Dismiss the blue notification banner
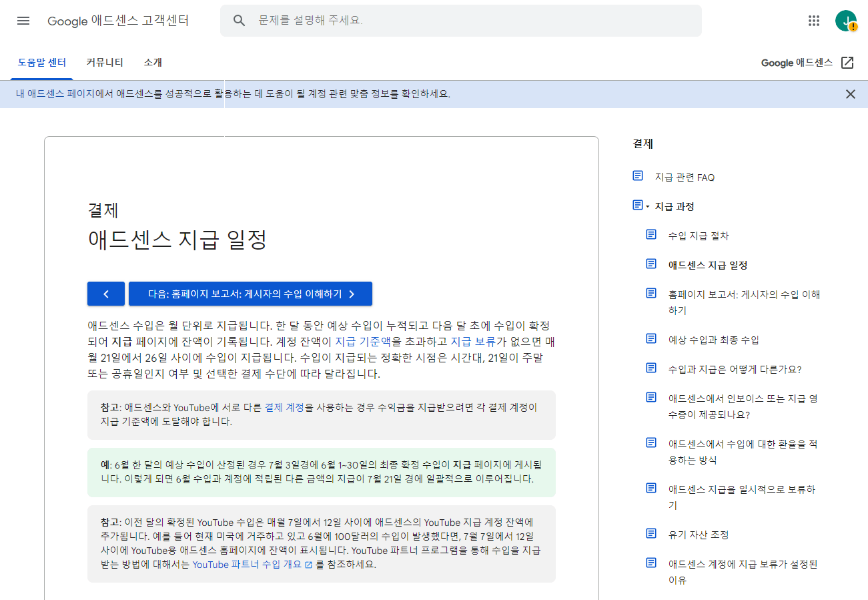 click(x=851, y=94)
